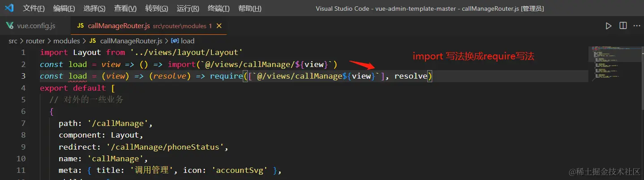Open the 帮助(H) menu
This screenshot has height=180, width=644.
[250, 8]
